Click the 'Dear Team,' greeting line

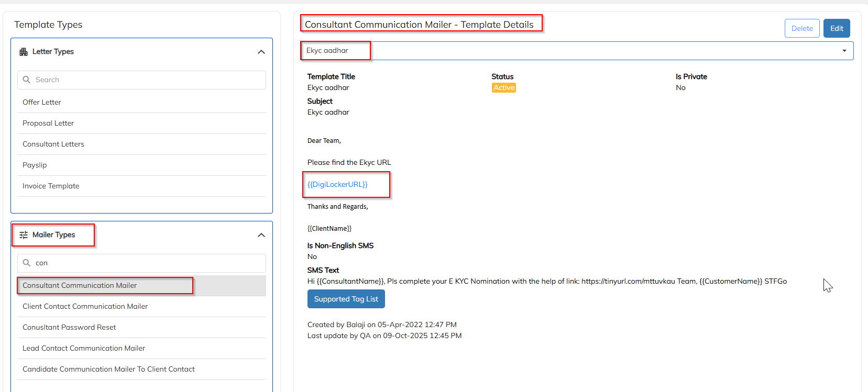(324, 141)
